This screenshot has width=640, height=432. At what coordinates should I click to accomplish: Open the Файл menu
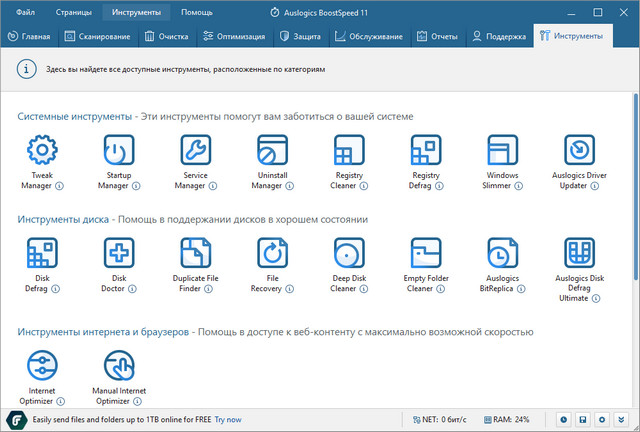(25, 13)
